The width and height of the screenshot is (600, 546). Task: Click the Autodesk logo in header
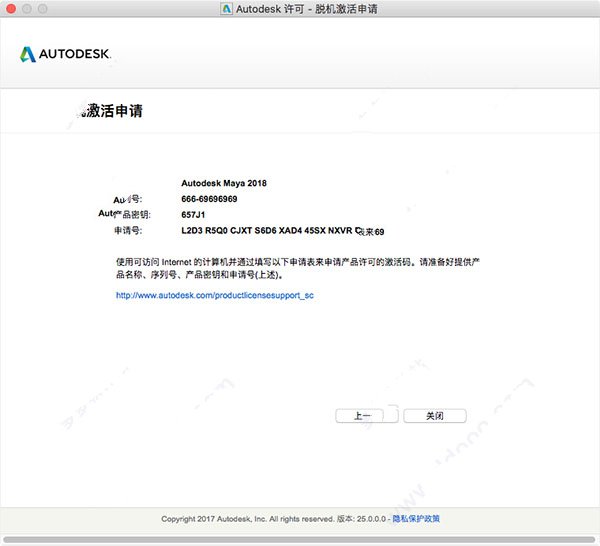coord(65,54)
